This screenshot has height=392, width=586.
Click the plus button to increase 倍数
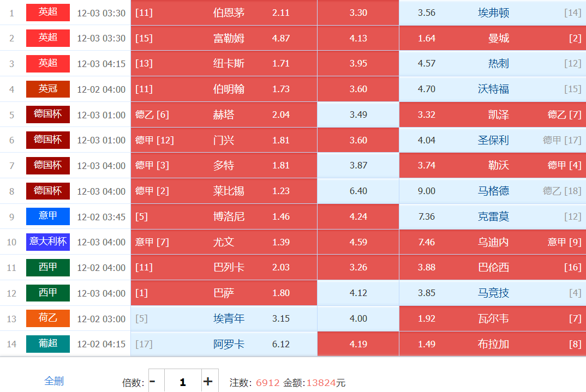[x=208, y=382]
